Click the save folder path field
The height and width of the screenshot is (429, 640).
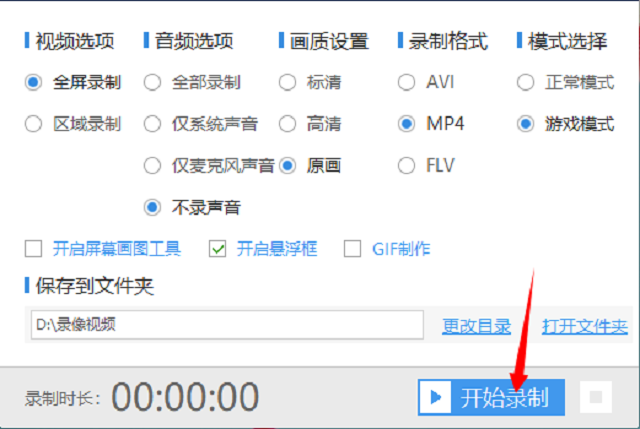[227, 325]
